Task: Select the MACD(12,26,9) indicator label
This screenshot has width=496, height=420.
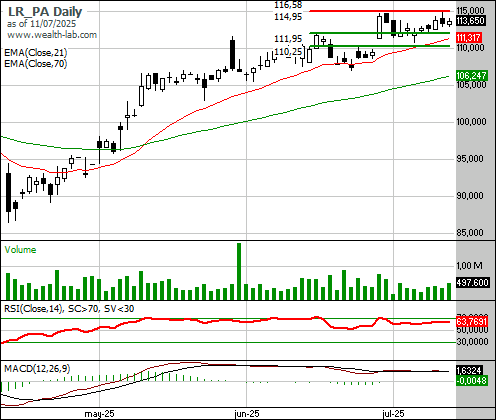Action: tap(37, 369)
